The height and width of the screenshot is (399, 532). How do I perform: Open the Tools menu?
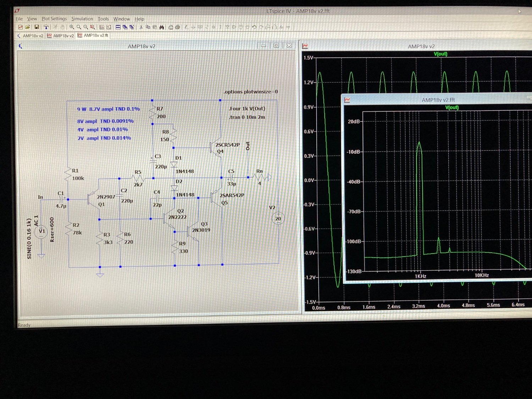click(103, 19)
